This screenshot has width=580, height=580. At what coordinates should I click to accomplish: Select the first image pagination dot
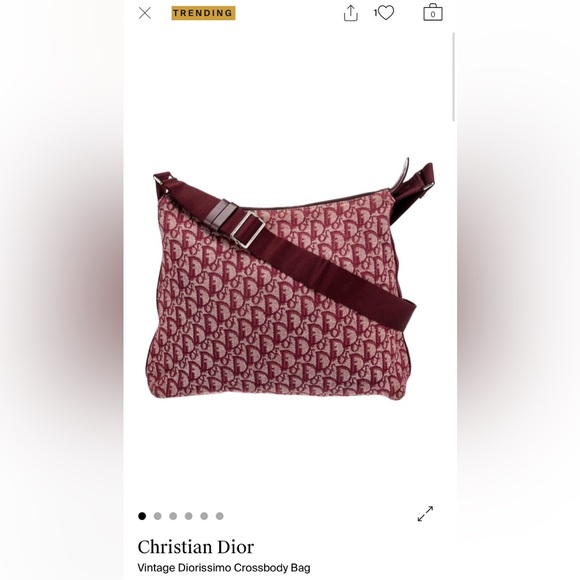(142, 516)
